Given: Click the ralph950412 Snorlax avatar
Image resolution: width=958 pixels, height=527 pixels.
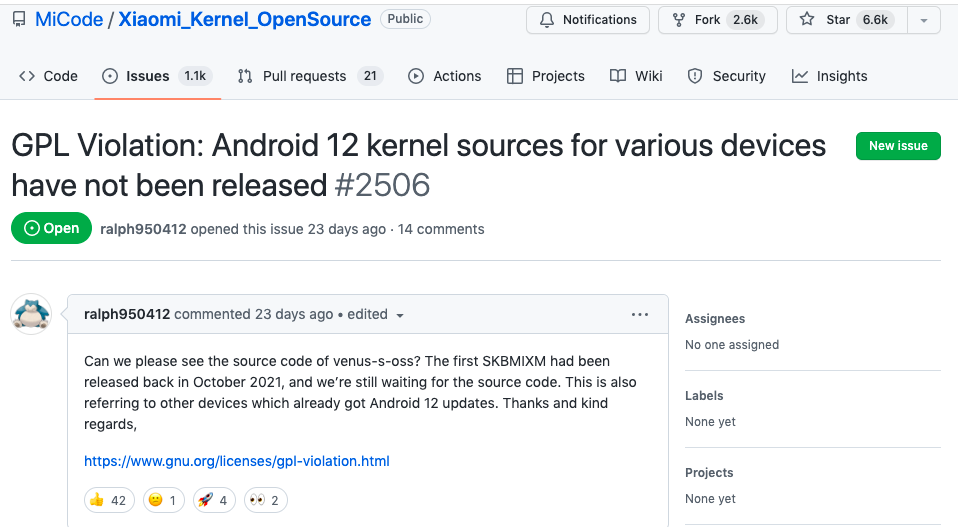Looking at the screenshot, I should (x=31, y=314).
